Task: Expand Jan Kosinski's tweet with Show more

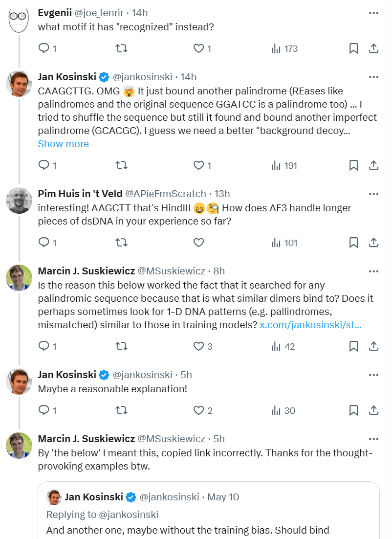Action: point(63,144)
